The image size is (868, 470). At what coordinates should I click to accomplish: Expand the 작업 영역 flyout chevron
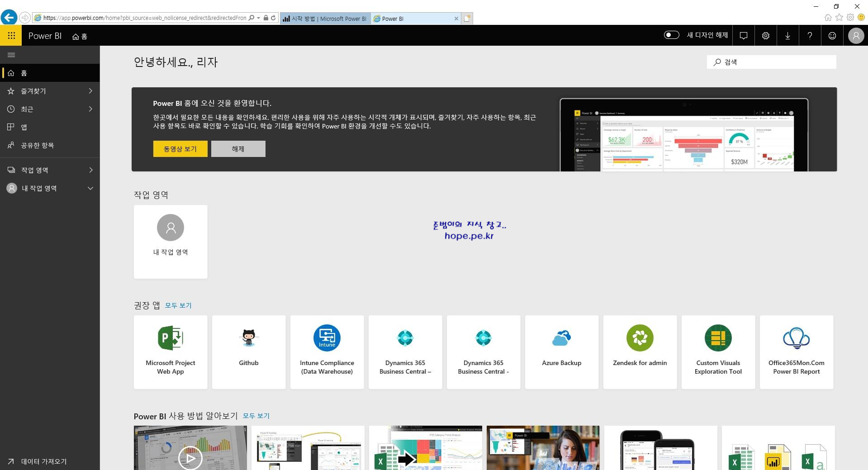tap(90, 170)
